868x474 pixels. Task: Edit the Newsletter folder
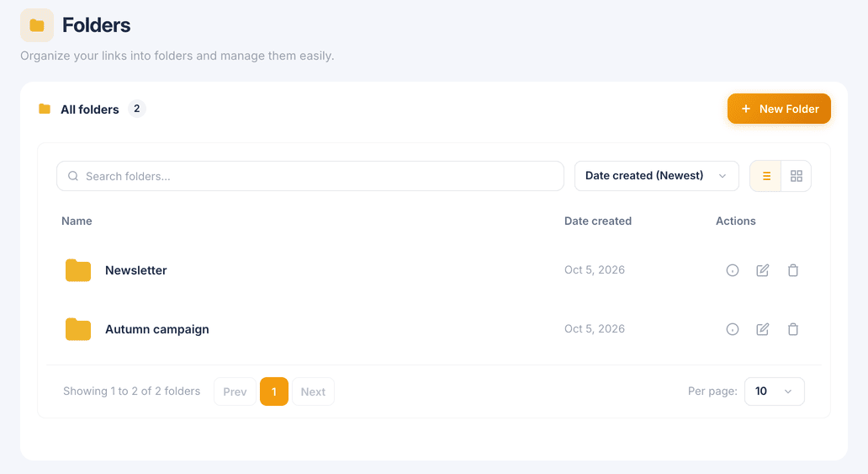(763, 270)
